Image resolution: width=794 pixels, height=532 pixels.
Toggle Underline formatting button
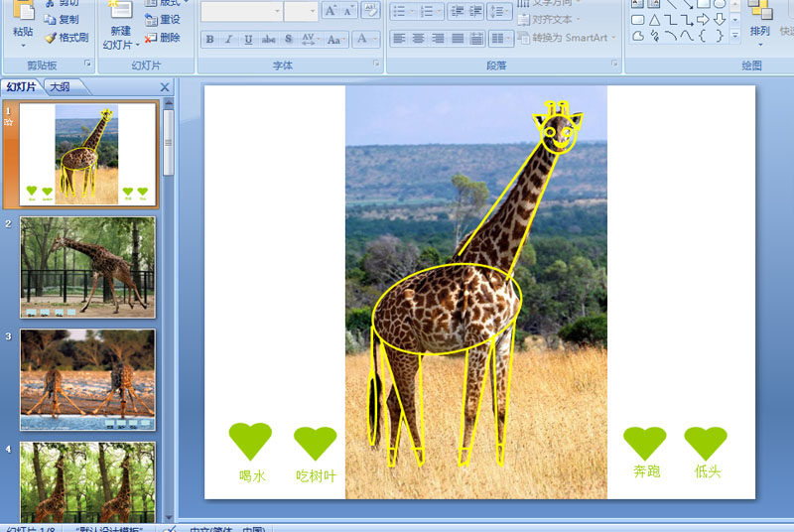[248, 39]
